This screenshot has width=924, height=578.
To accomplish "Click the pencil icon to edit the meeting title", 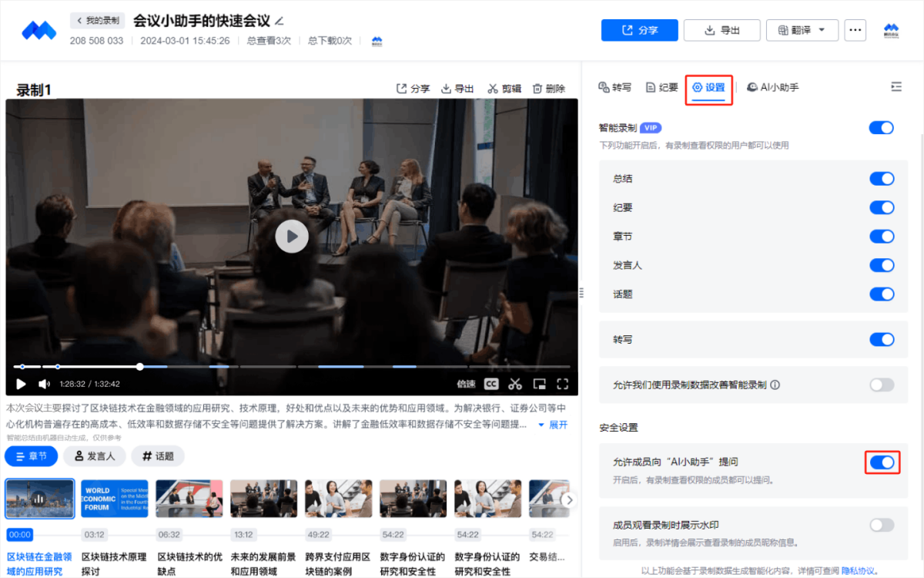I will (280, 21).
